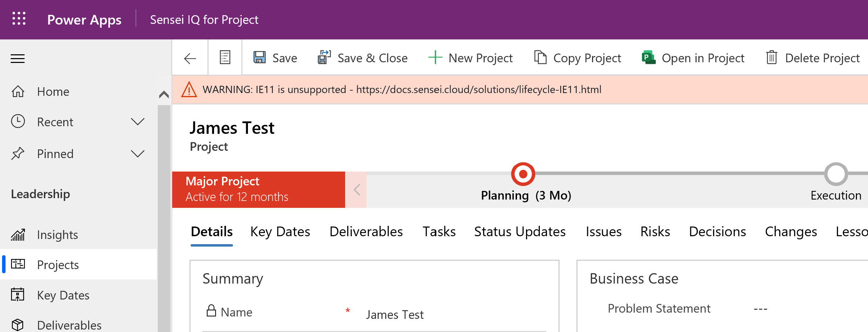868x332 pixels.
Task: Collapse the hamburger navigation menu
Action: [x=18, y=59]
